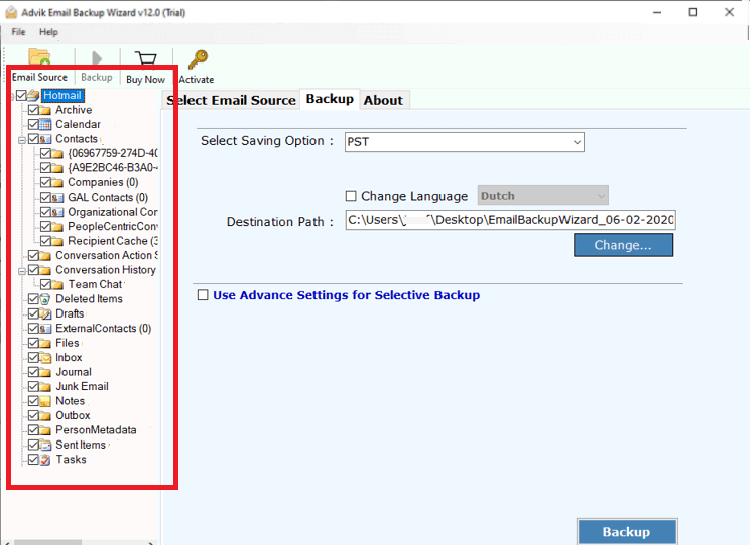Click the Activate key icon
Viewport: 750px width, 545px height.
point(198,60)
